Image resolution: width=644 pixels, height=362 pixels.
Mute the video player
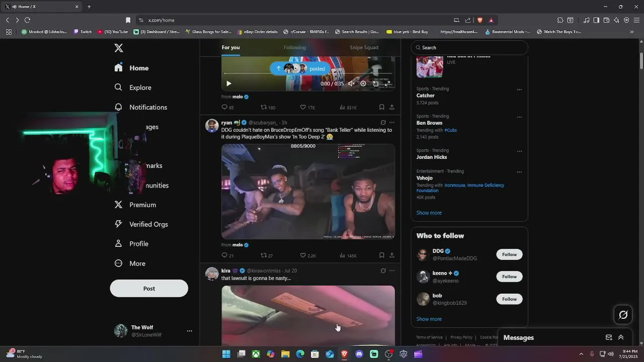coord(351,83)
